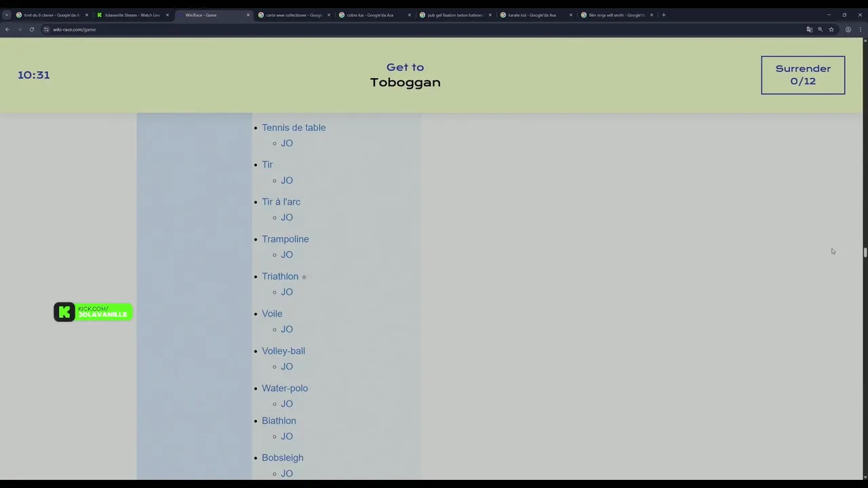
Task: Open a new browser tab with the plus icon
Action: tap(663, 15)
